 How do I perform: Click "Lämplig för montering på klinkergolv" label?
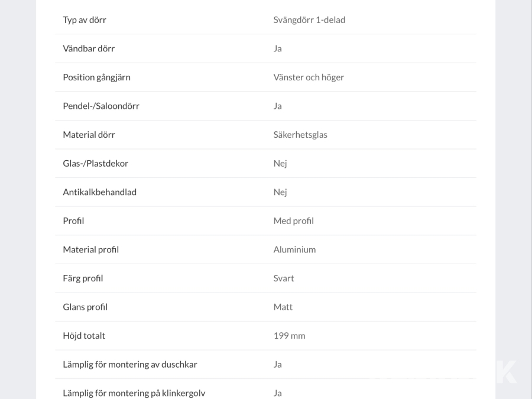(134, 393)
